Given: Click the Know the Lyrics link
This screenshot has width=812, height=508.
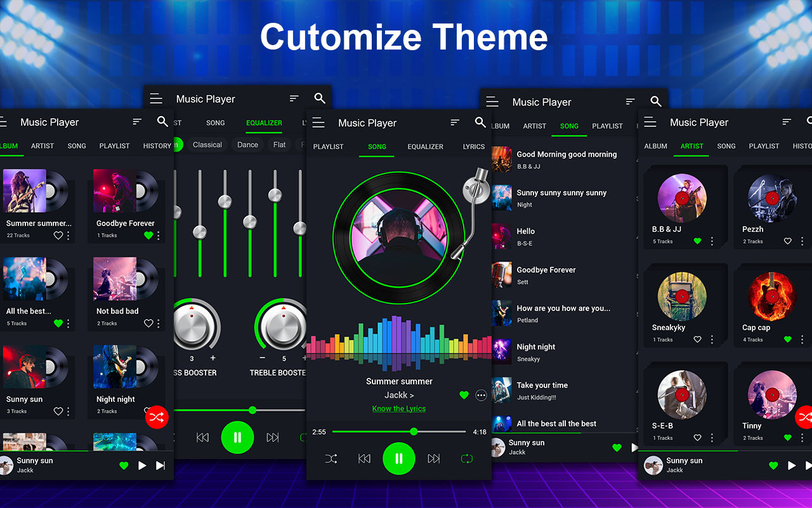Looking at the screenshot, I should click(399, 409).
